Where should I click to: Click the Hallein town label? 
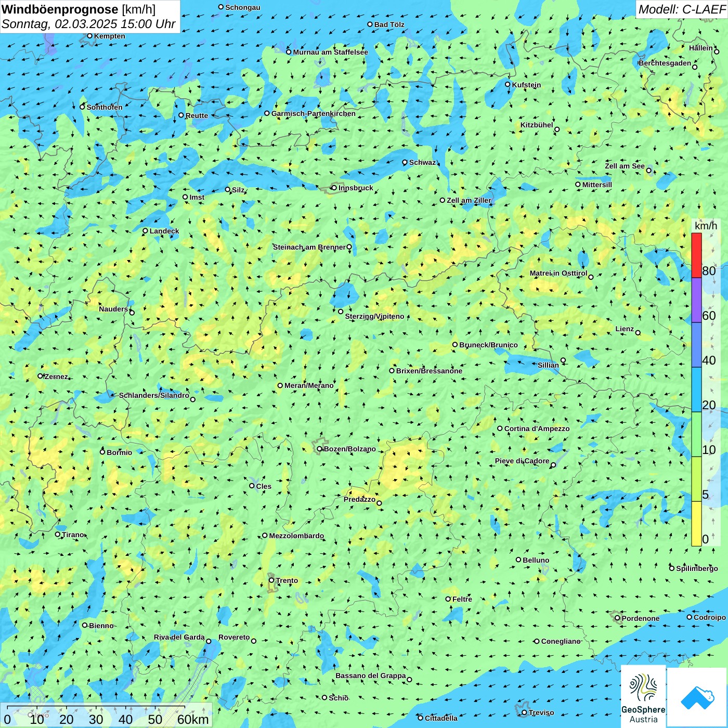click(x=700, y=48)
